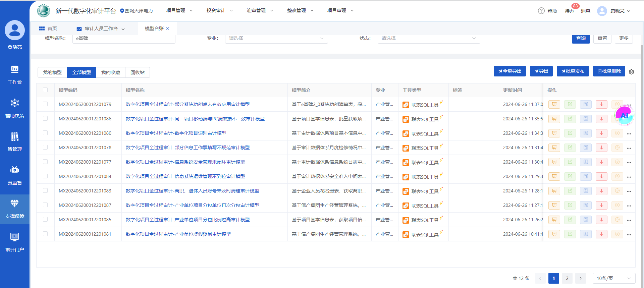Click the red download arrow for model MX202406200012201077
Viewport: 644px width, 288px height.
(x=601, y=162)
